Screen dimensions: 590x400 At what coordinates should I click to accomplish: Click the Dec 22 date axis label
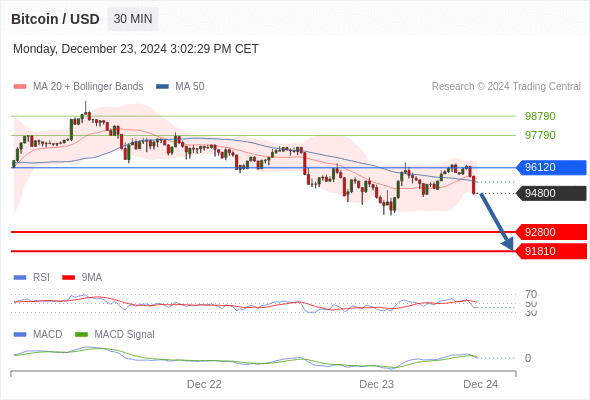click(204, 384)
